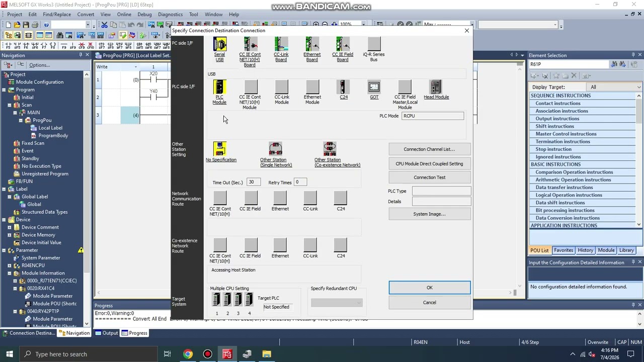
Task: Select the CC IE Field Master/Local Module icon
Action: coord(405,87)
